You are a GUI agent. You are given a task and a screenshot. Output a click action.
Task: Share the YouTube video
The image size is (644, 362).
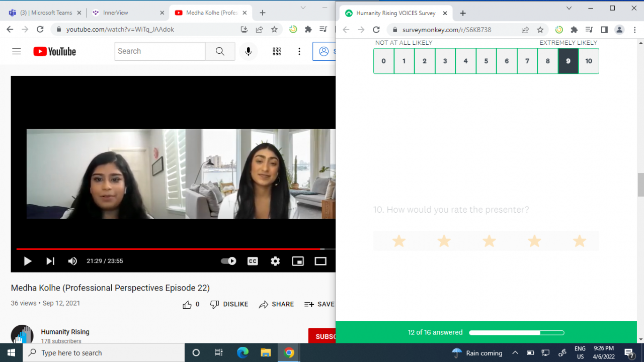tap(276, 304)
